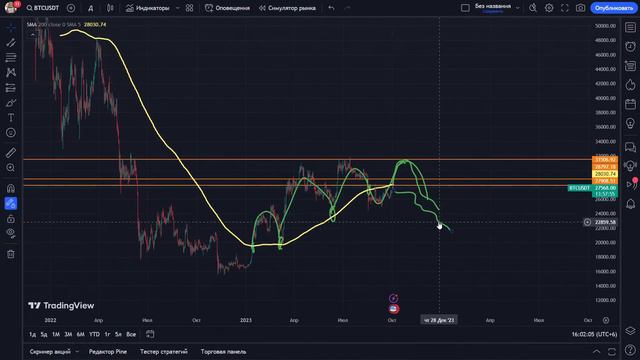
Task: Open the Д timeframe selector
Action: (91, 8)
